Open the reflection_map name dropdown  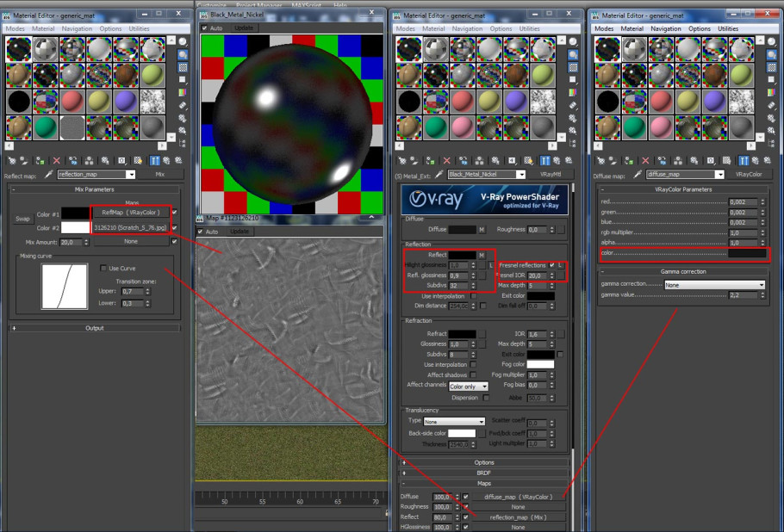click(130, 175)
